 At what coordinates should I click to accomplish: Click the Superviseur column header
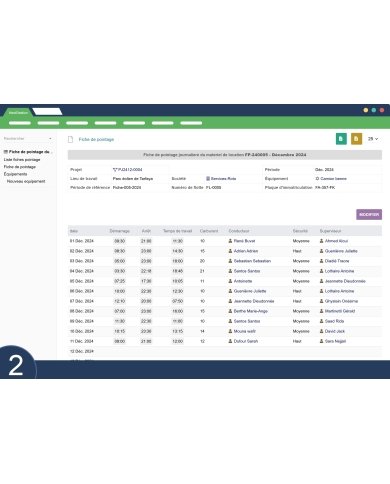tap(330, 231)
